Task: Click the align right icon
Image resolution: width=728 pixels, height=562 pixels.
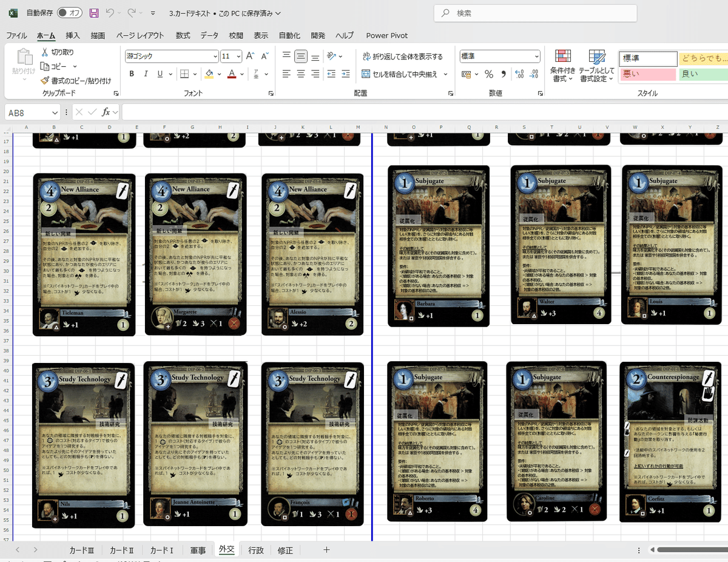Action: click(x=315, y=74)
